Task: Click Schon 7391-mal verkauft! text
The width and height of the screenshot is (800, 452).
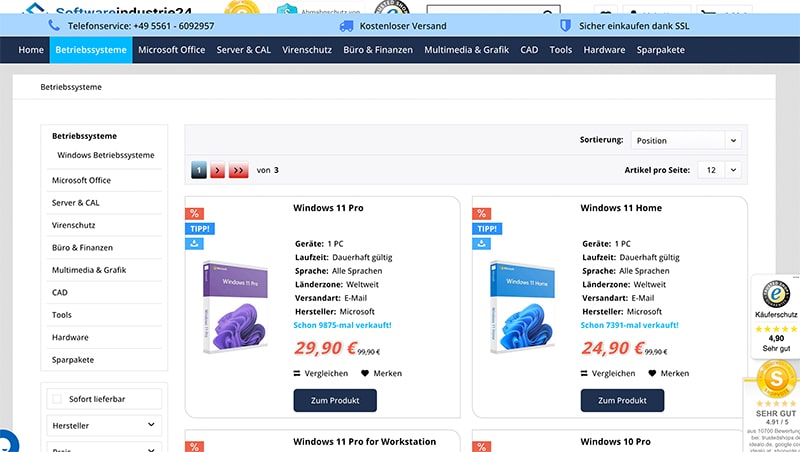Action: coord(630,325)
